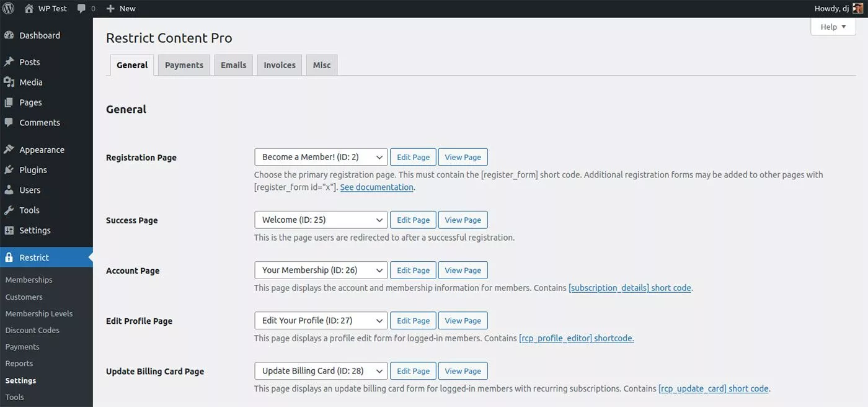Click the Dashboard gauge icon
The height and width of the screenshot is (407, 868).
point(9,35)
